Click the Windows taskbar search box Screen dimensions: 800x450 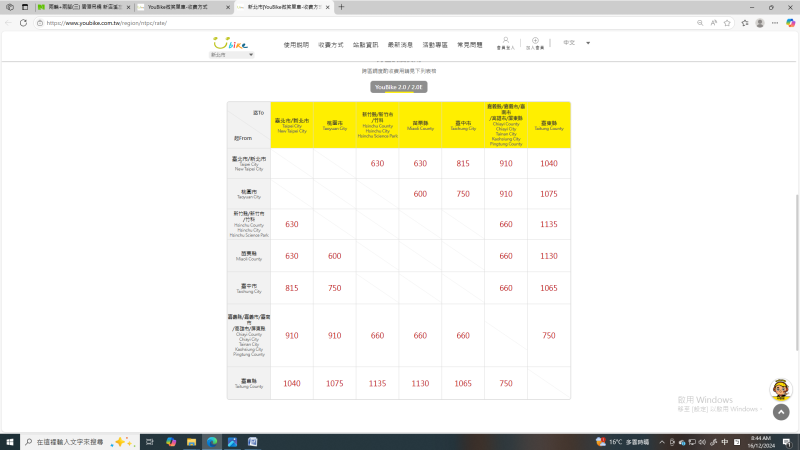coord(80,442)
